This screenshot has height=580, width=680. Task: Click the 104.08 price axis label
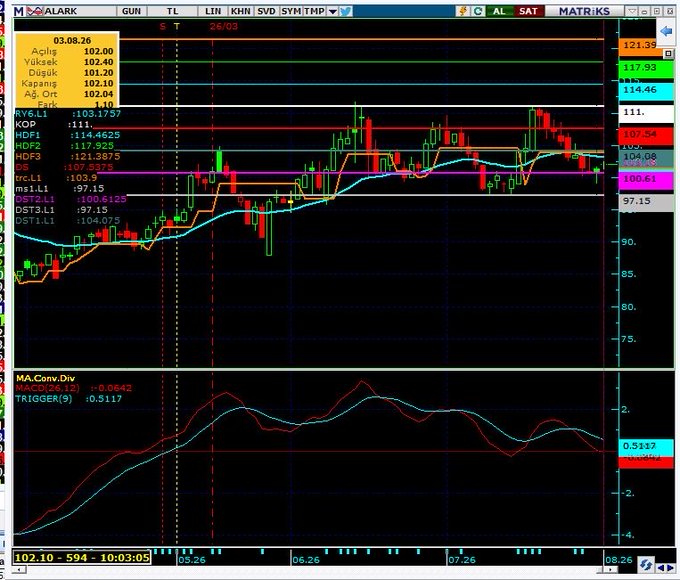646,156
